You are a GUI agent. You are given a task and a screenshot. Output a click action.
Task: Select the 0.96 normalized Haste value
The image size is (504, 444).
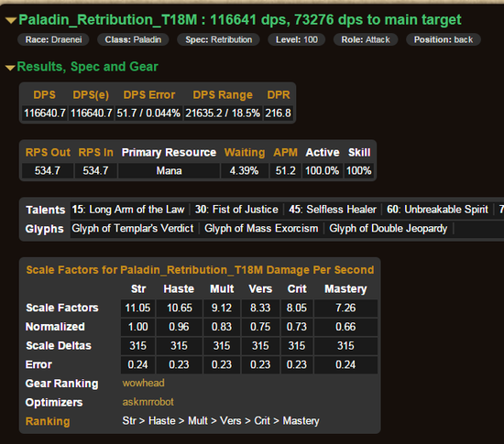[x=179, y=327]
